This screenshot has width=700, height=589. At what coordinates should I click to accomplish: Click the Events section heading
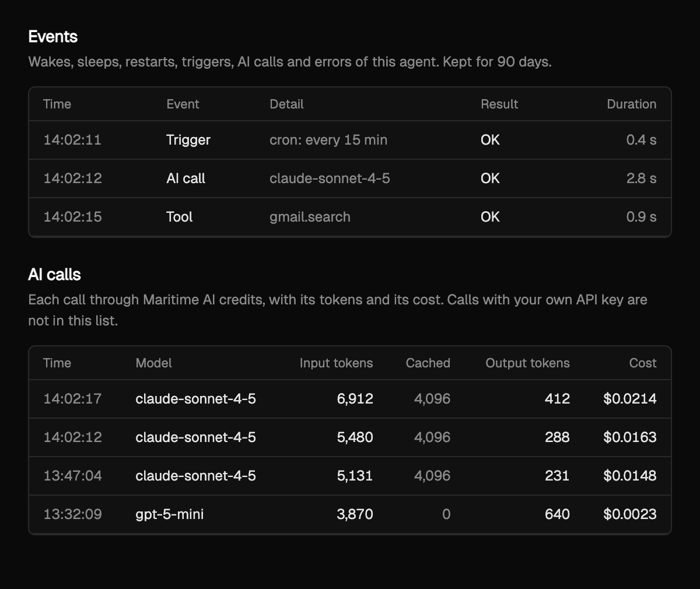coord(53,37)
